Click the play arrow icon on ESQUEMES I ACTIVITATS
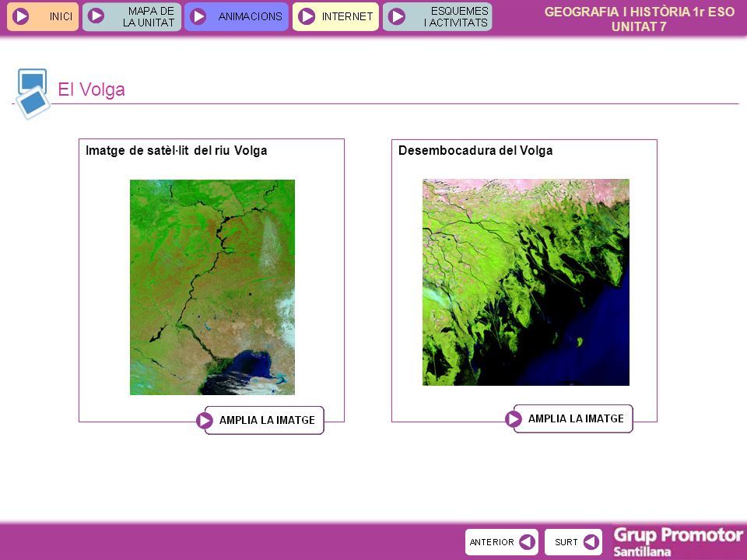 tap(396, 16)
